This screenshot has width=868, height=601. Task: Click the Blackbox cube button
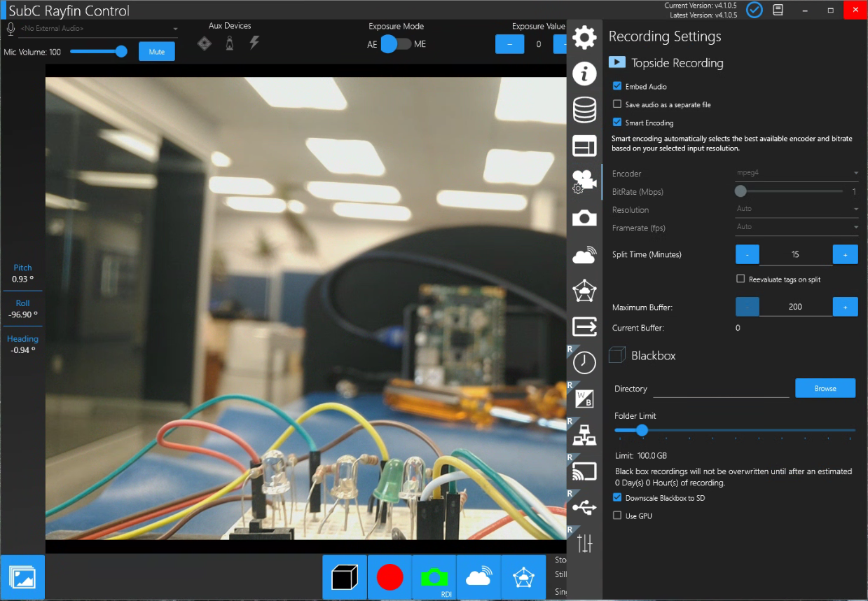[345, 577]
